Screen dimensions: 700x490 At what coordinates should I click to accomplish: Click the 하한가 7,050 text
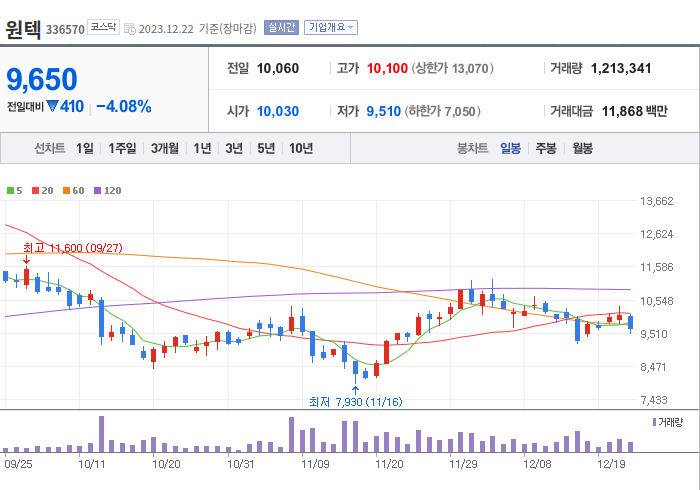pyautogui.click(x=443, y=111)
